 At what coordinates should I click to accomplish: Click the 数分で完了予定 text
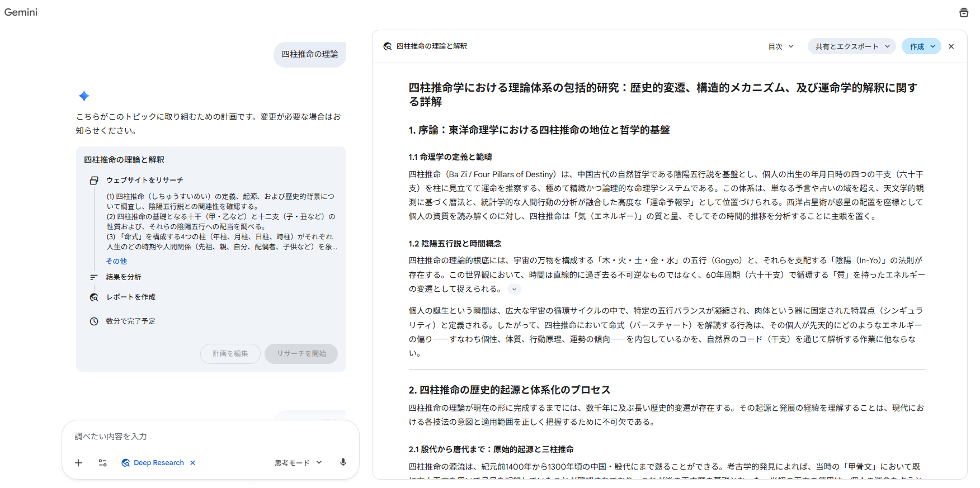pos(131,321)
